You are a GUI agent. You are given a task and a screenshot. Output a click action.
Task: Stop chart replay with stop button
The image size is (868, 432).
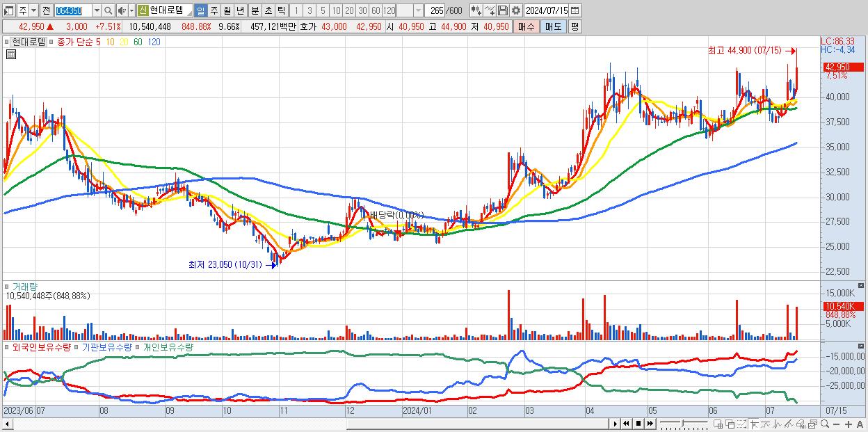638,424
